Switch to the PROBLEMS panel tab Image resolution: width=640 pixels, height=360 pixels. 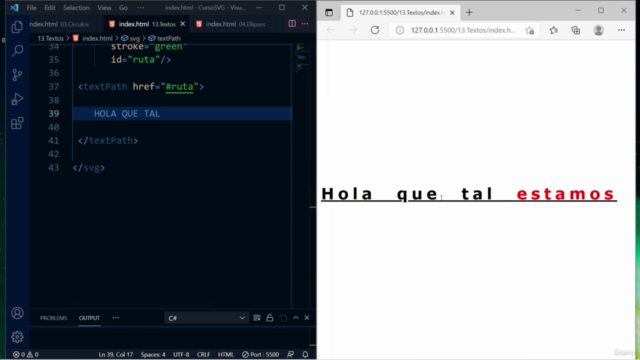[53, 318]
